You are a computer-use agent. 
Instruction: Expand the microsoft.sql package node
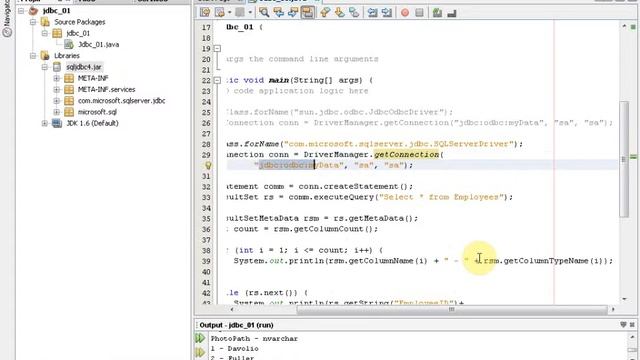57,112
